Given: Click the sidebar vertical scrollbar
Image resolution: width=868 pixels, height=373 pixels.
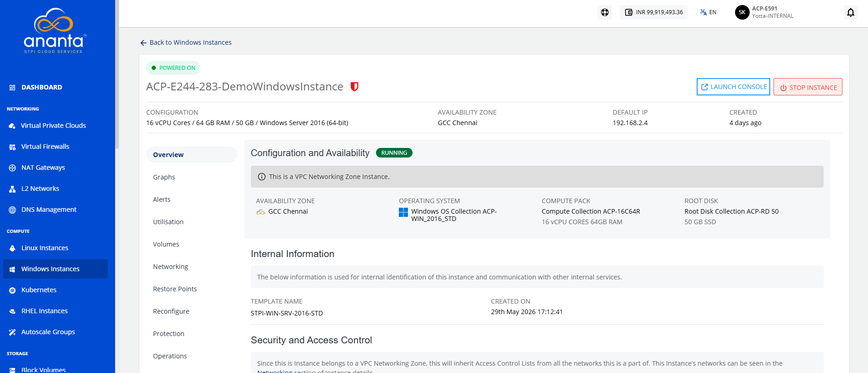Looking at the screenshot, I should tap(117, 74).
